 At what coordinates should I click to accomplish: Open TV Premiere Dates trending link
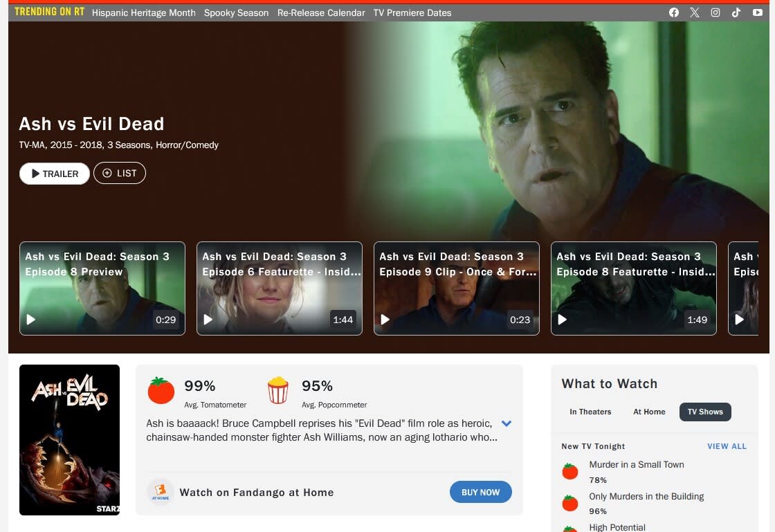point(412,13)
